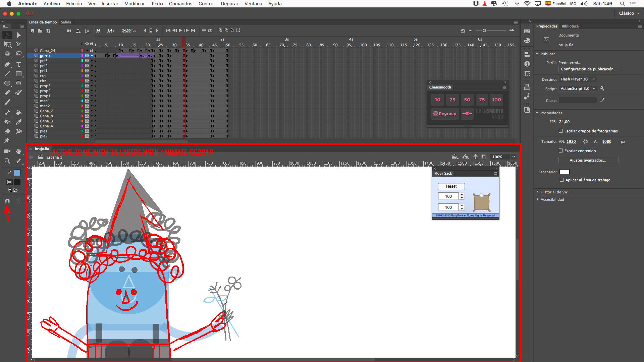
Task: Switch to the Biblioteca tab
Action: (x=570, y=26)
